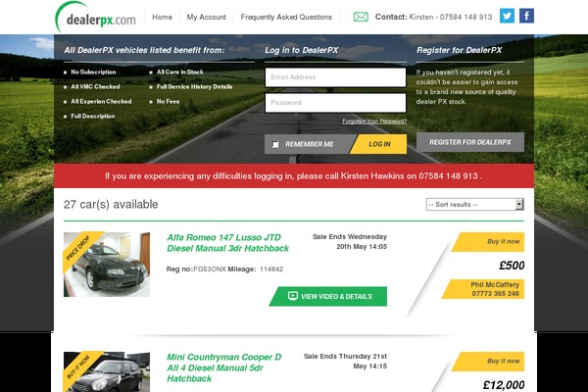Click the 'No Fees' benefit item
Screen dimensions: 588x392
[x=168, y=101]
